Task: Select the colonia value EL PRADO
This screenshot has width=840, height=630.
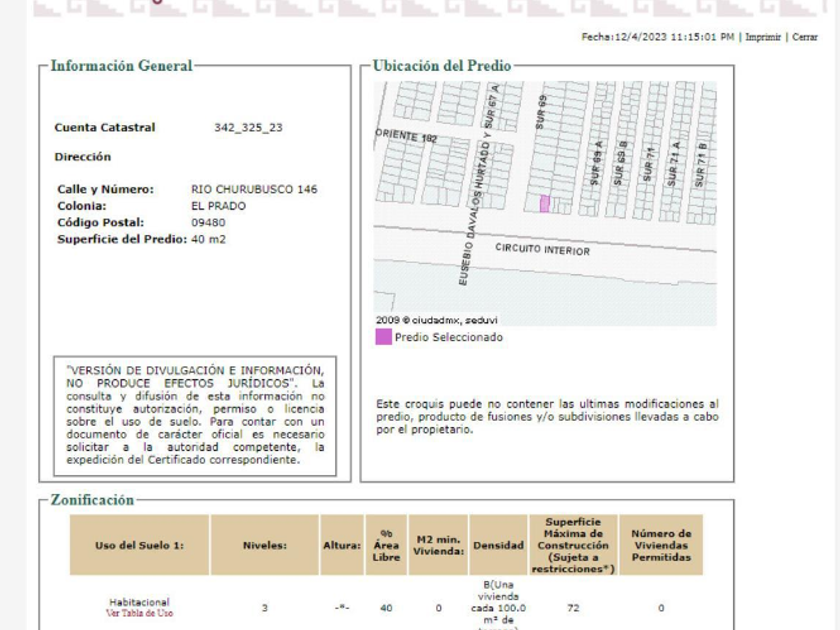Action: click(x=219, y=206)
